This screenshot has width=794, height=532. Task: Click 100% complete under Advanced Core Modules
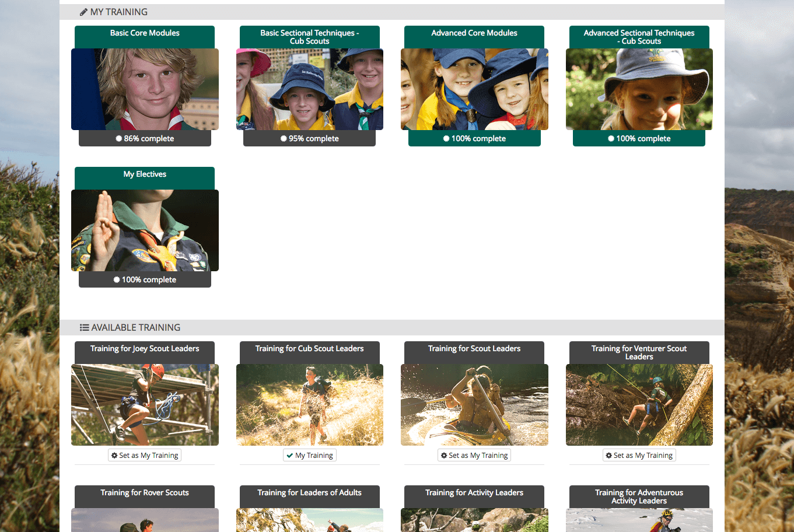(474, 138)
